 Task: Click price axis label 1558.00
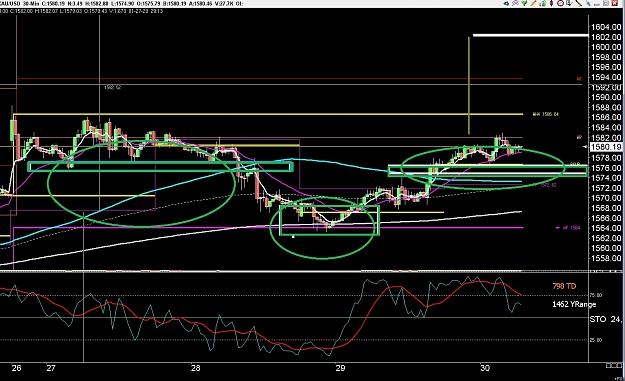605,258
